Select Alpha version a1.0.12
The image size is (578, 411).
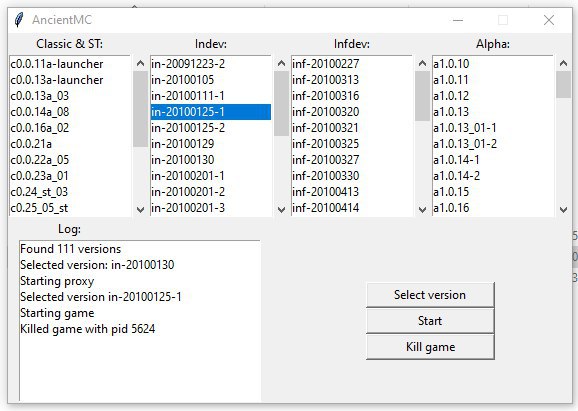tap(493, 96)
